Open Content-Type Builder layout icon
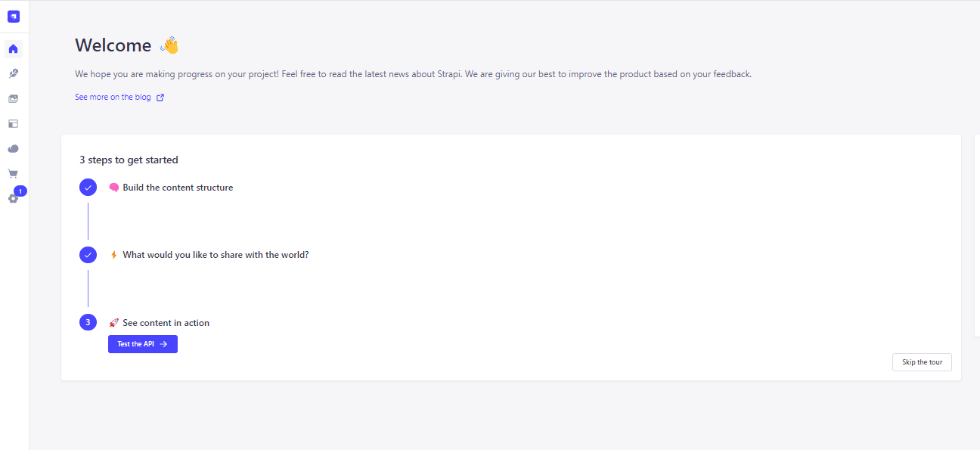 tap(14, 124)
